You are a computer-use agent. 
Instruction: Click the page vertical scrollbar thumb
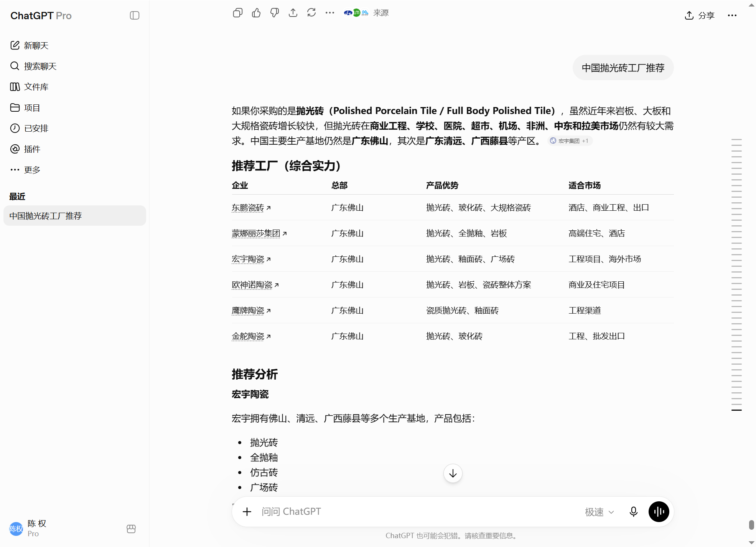(x=751, y=525)
